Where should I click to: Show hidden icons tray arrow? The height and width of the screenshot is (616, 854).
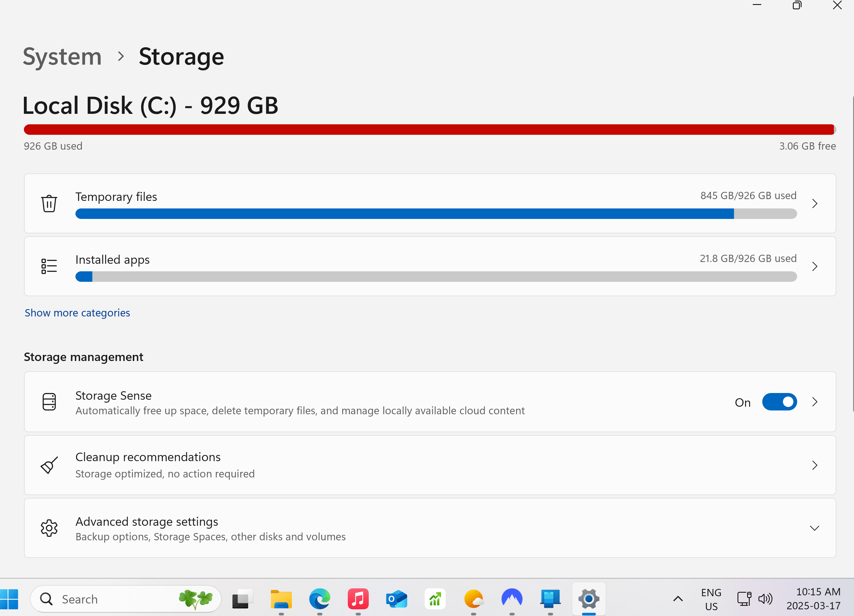(678, 599)
